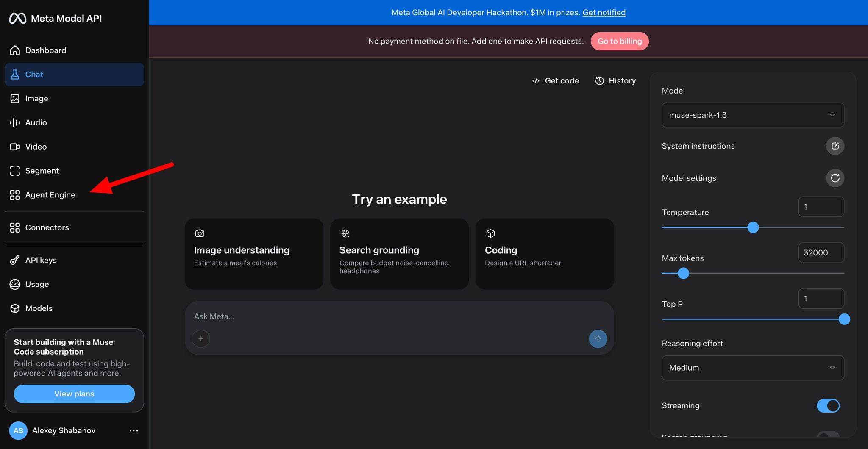Open the Models page
Viewport: 868px width, 449px height.
pos(74,309)
